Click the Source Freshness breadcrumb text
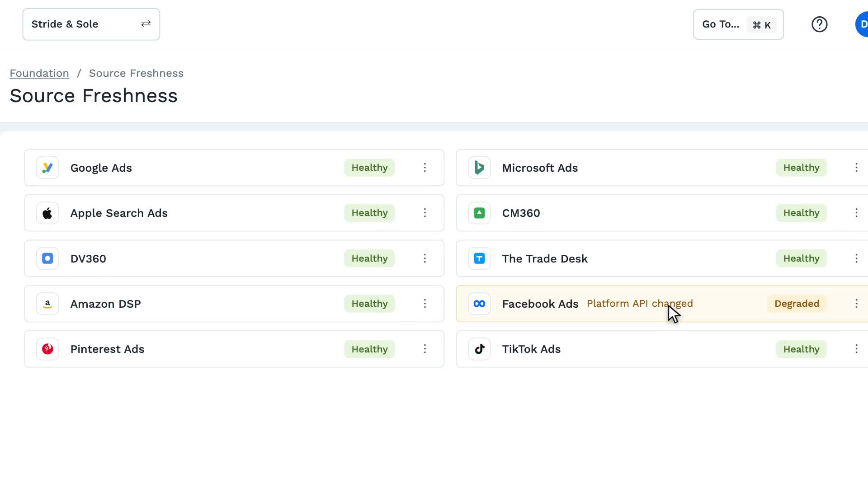This screenshot has height=488, width=868. point(136,73)
